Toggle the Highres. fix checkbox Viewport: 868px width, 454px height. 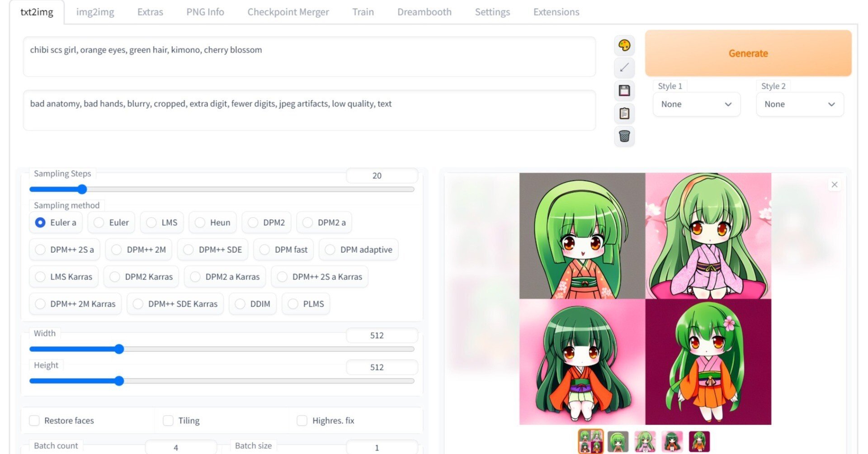[302, 421]
